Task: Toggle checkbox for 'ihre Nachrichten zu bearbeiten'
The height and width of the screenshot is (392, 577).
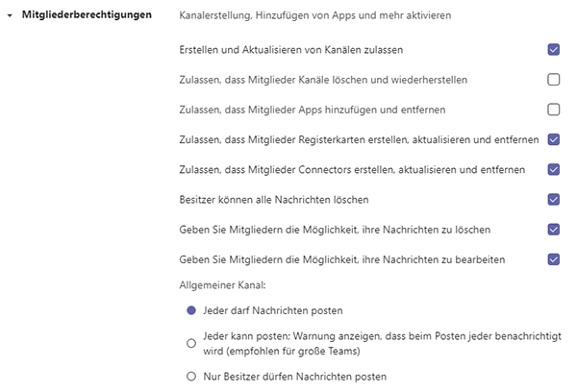Action: (x=553, y=258)
